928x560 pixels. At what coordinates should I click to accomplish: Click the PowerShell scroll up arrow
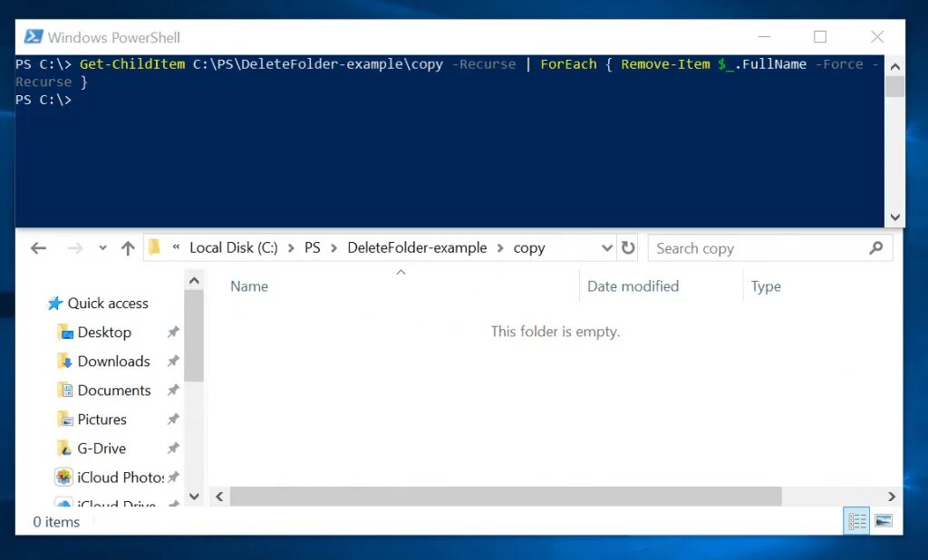click(894, 67)
